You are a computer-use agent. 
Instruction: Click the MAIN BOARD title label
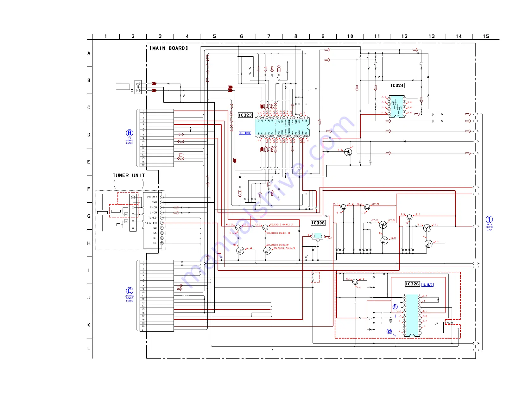[x=169, y=48]
